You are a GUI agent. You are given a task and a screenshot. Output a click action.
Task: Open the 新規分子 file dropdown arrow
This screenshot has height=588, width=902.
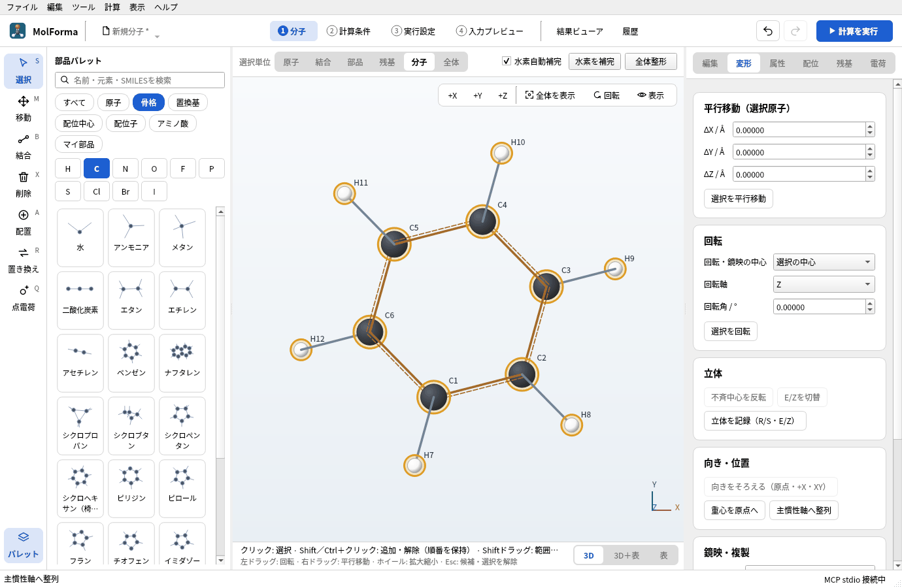click(x=157, y=37)
